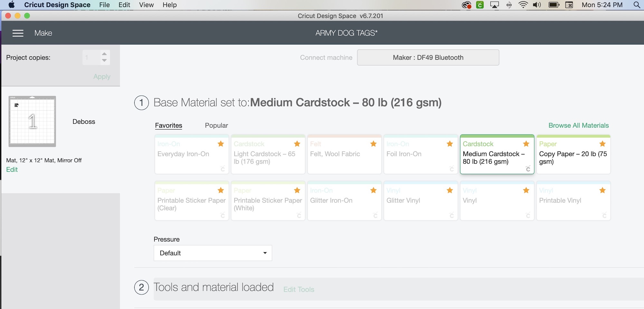Click Cricut logo icon on Medium Cardstock card
This screenshot has width=644, height=309.
[528, 169]
